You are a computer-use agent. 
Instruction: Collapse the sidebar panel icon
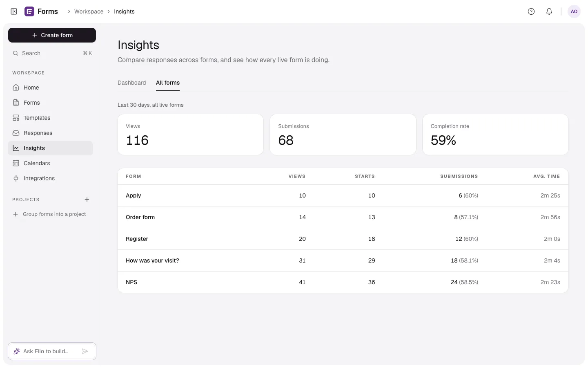pyautogui.click(x=14, y=11)
